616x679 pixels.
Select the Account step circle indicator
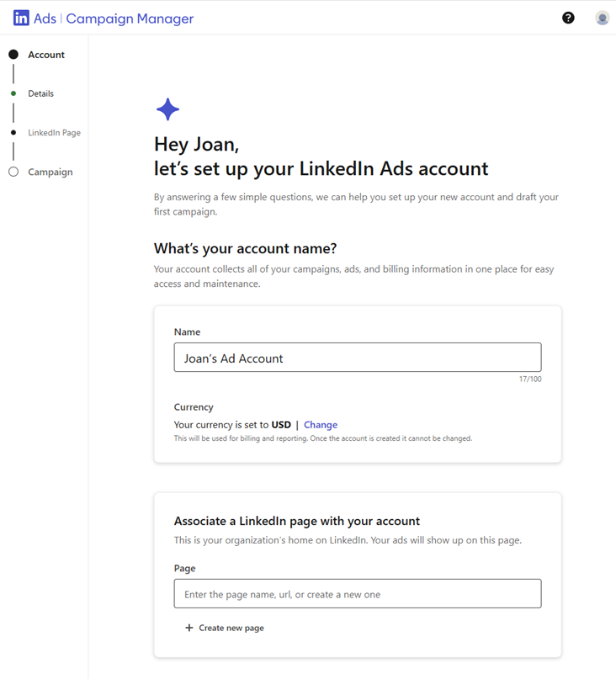tap(13, 54)
